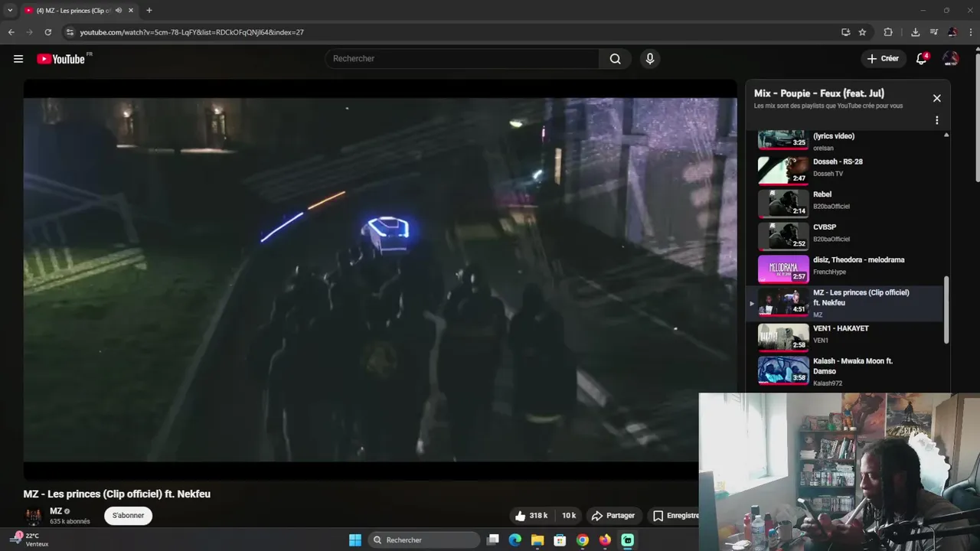The height and width of the screenshot is (551, 980).
Task: Open the MZ channel avatar
Action: click(x=34, y=516)
